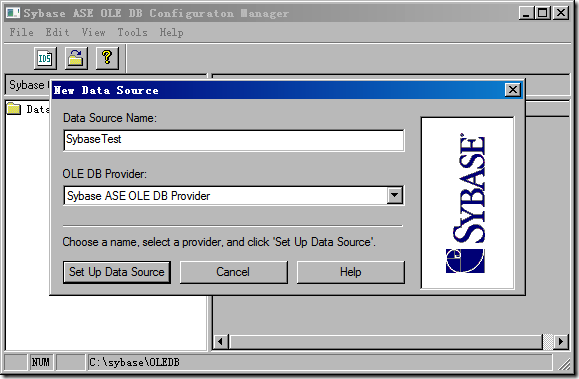Close the New Data Source dialog
The image size is (579, 379).
pyautogui.click(x=513, y=90)
